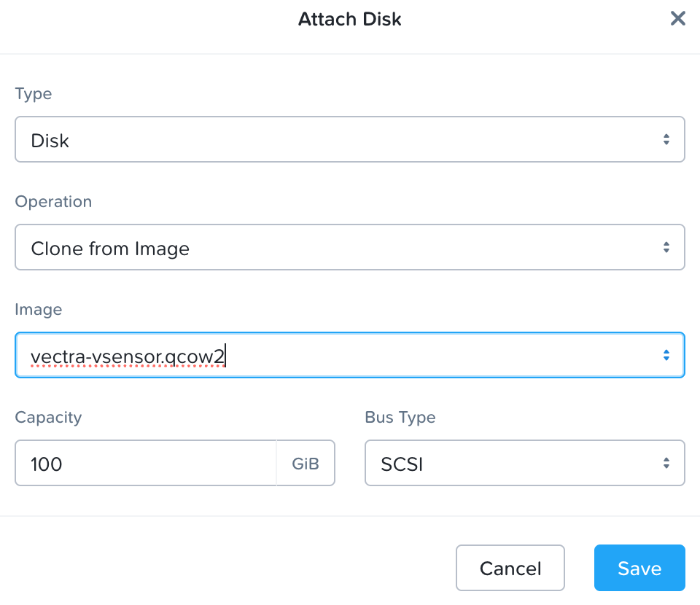
Task: Click the Type field label
Action: (34, 94)
